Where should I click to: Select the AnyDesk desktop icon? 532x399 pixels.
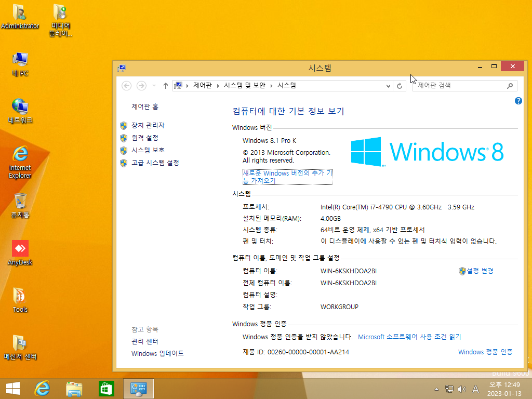click(x=20, y=253)
